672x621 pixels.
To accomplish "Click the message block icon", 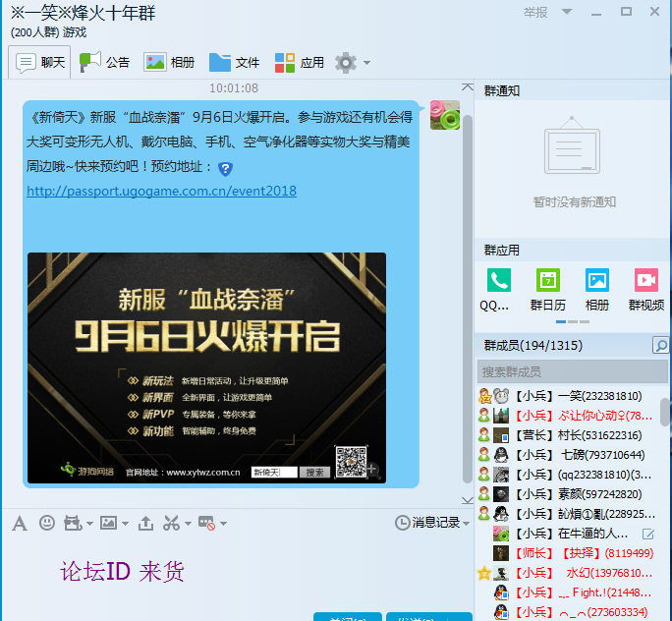I will pyautogui.click(x=206, y=524).
